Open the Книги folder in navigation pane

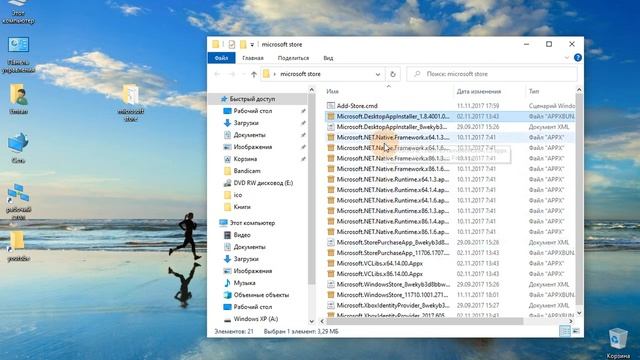click(242, 207)
